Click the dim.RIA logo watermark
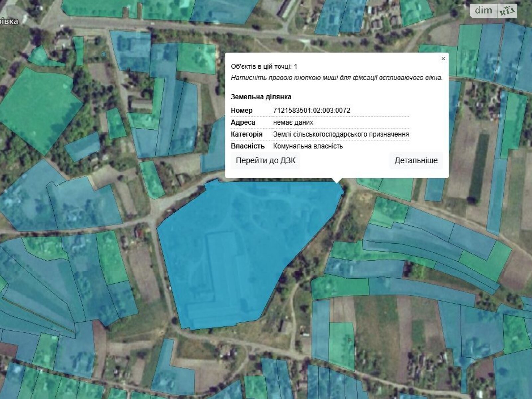The width and height of the screenshot is (532, 399). (x=493, y=11)
